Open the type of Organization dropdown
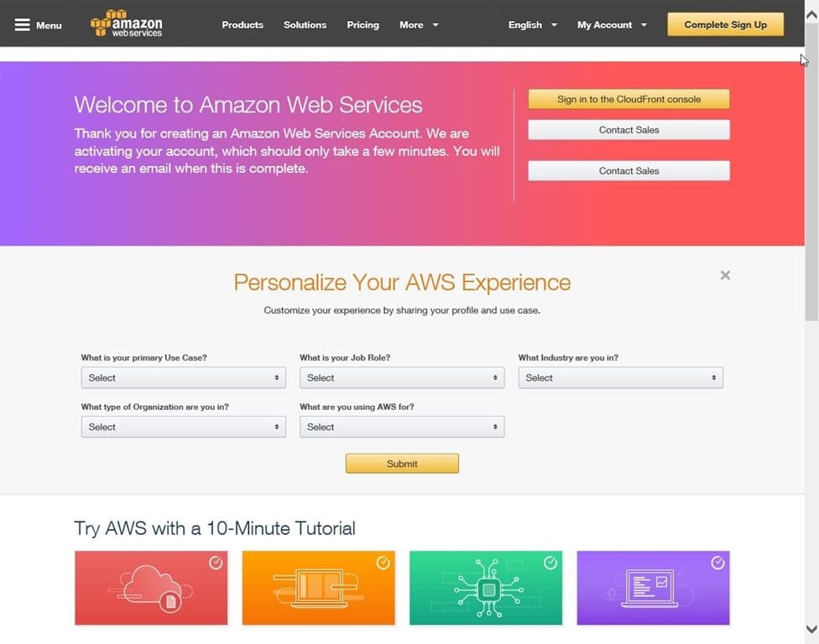This screenshot has height=644, width=819. 183,427
